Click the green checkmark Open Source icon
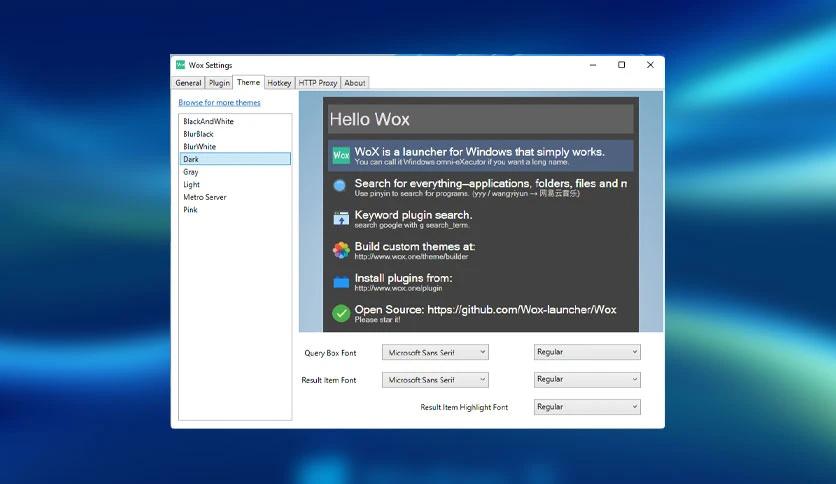 341,313
